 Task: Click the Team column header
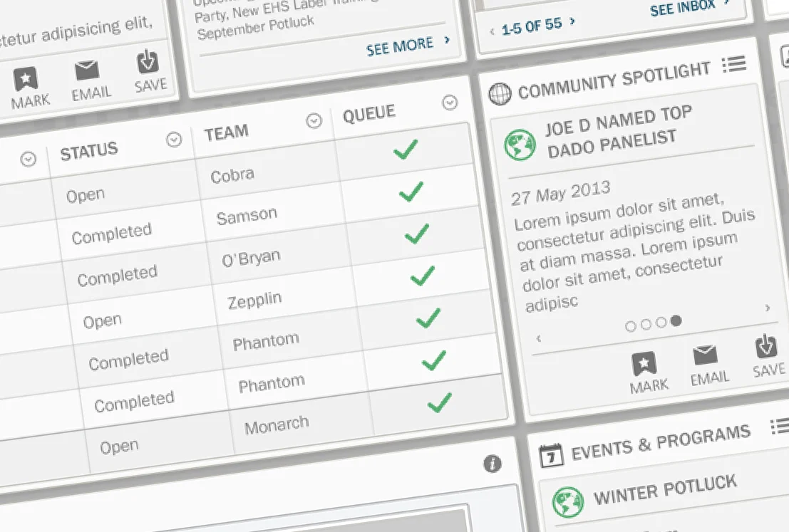point(227,132)
